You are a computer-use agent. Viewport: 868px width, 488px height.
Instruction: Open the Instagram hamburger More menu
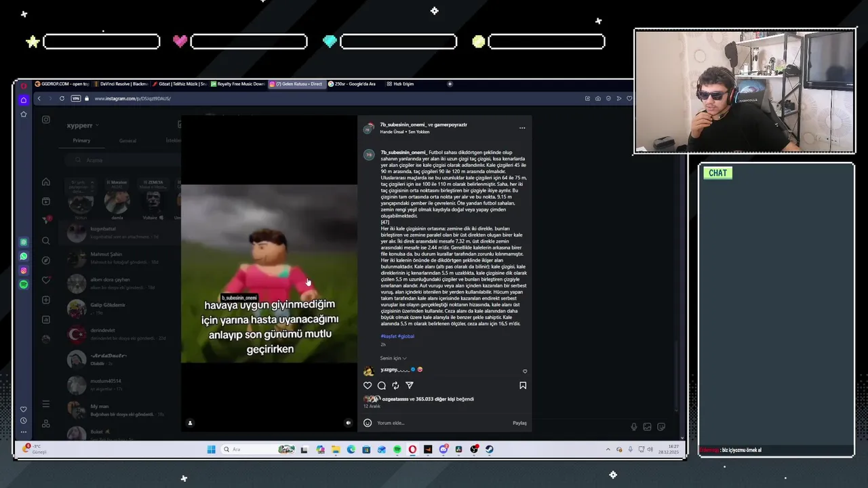coord(45,404)
